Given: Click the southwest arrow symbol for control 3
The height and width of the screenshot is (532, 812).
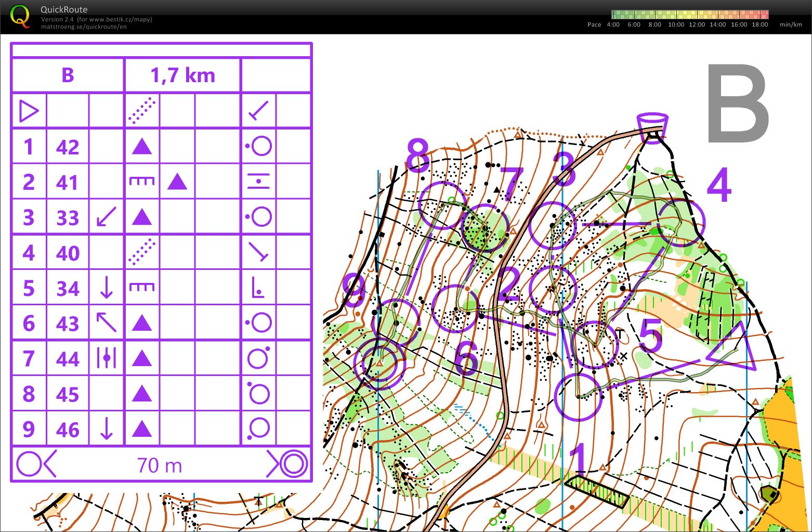Looking at the screenshot, I should point(107,217).
